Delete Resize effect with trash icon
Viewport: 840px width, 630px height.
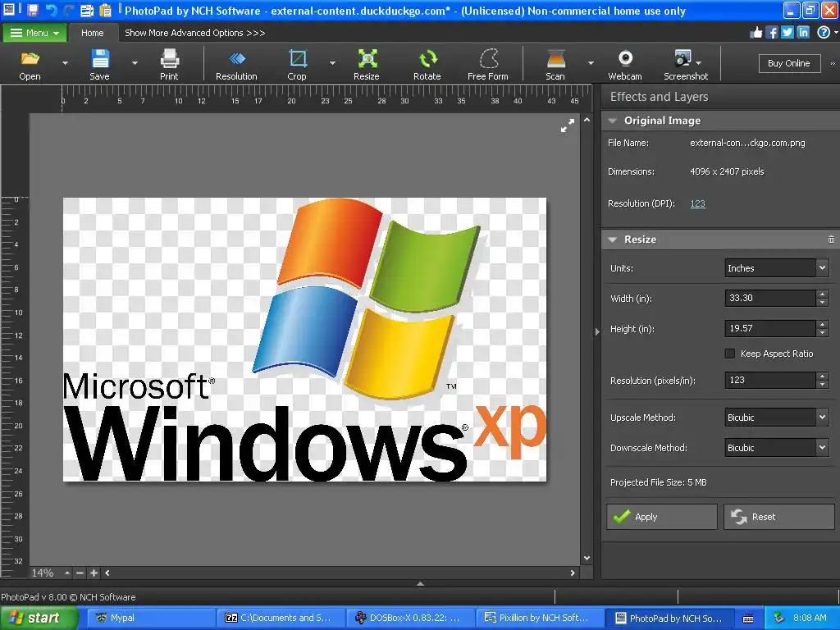[x=831, y=240]
